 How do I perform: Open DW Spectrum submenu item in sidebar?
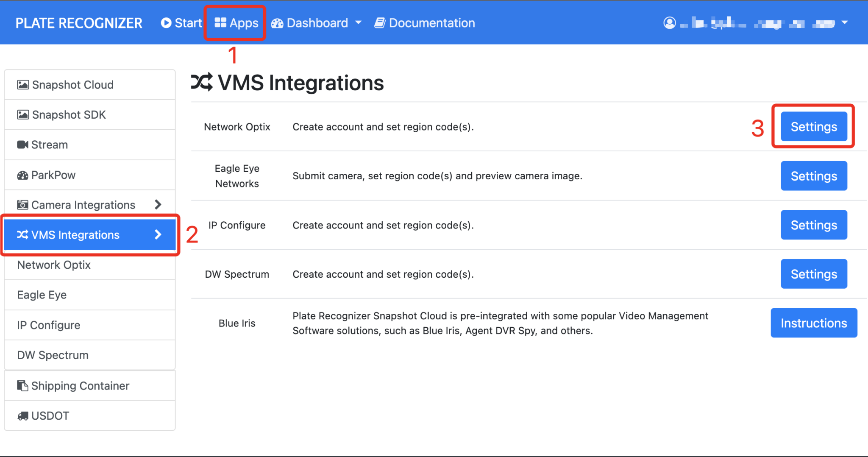tap(90, 355)
